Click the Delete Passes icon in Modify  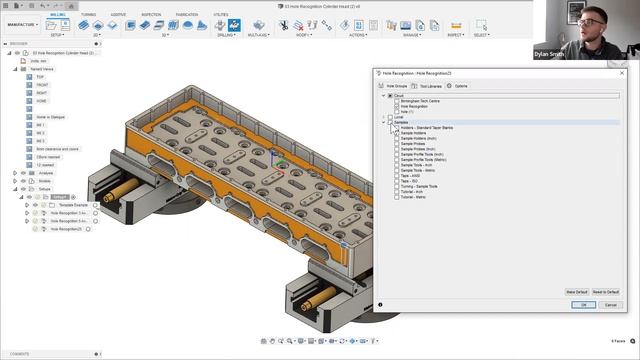298,25
